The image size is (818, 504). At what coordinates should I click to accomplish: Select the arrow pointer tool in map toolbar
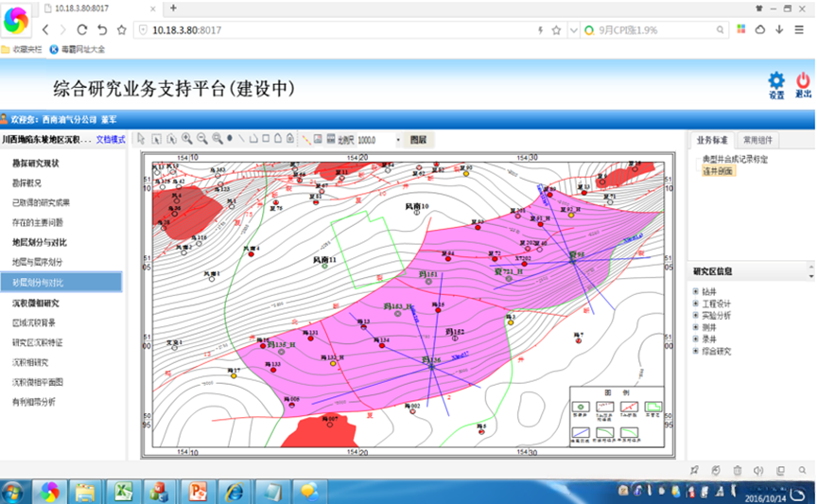tap(141, 139)
